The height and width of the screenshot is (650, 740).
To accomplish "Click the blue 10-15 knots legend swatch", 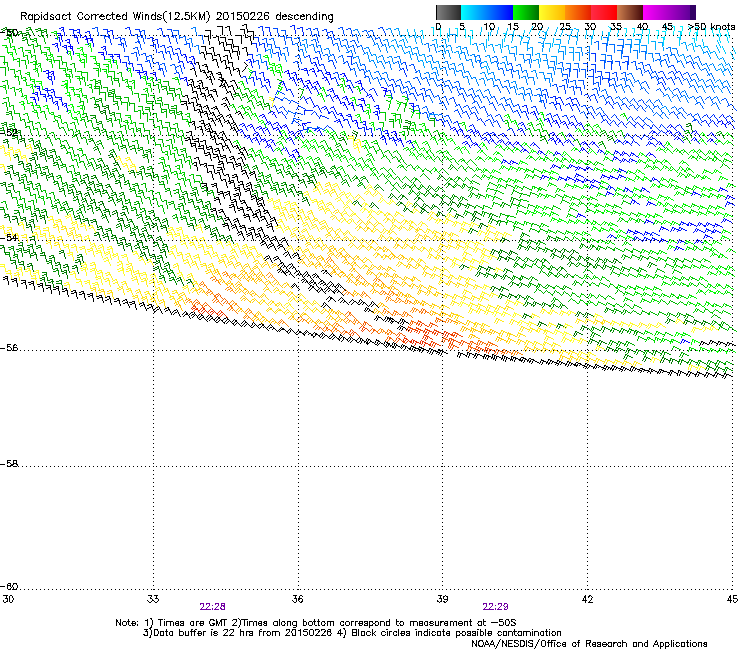I will (x=500, y=12).
